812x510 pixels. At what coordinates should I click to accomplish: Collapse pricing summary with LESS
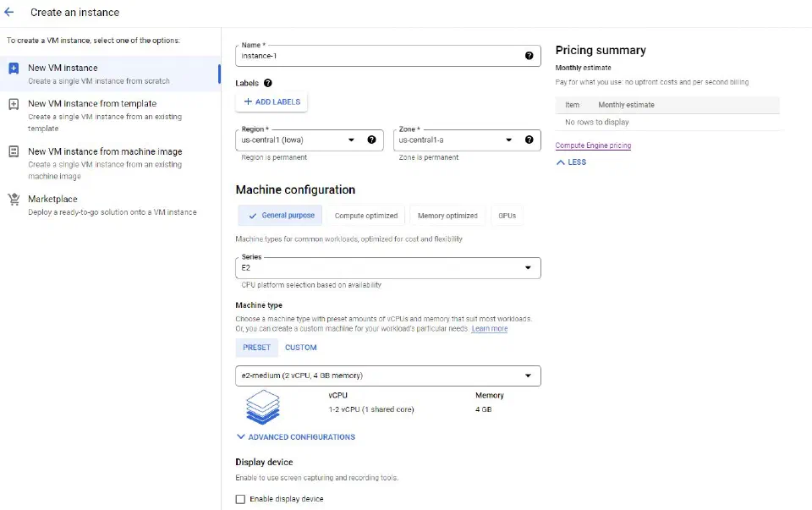(571, 162)
